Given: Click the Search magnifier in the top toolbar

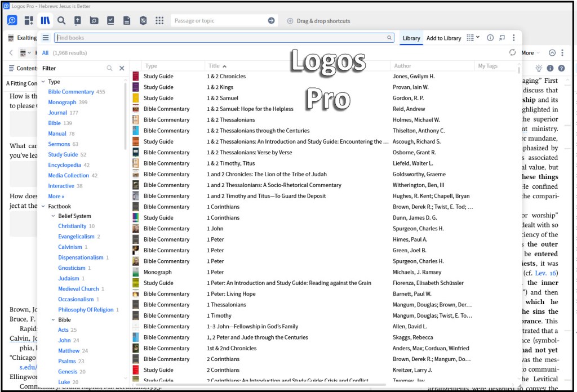Looking at the screenshot, I should (x=61, y=21).
